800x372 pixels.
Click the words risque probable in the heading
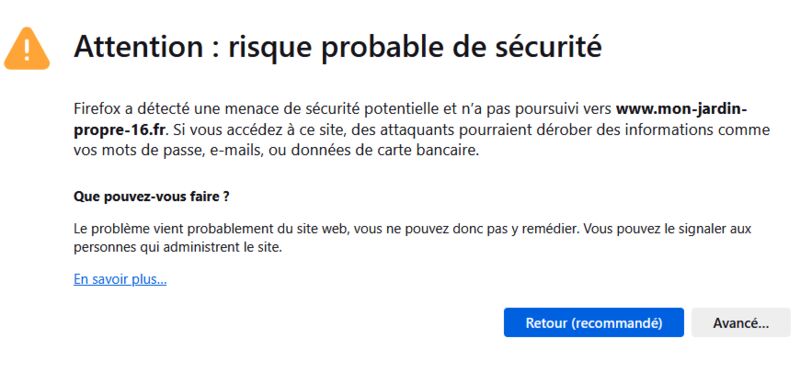tap(334, 48)
